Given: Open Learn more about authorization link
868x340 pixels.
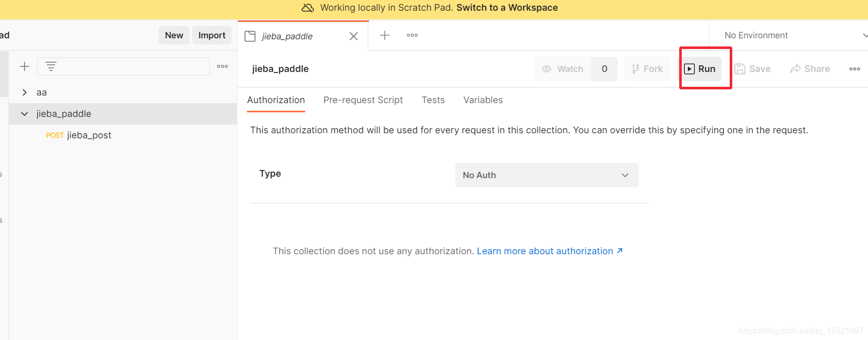Looking at the screenshot, I should pos(550,251).
